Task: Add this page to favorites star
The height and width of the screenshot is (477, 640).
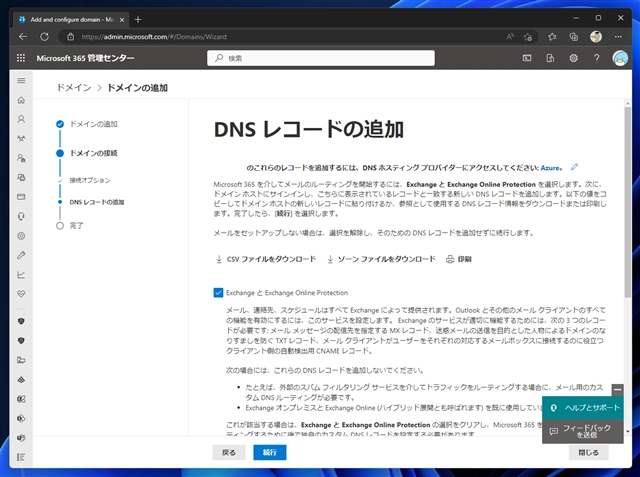Action: 528,37
